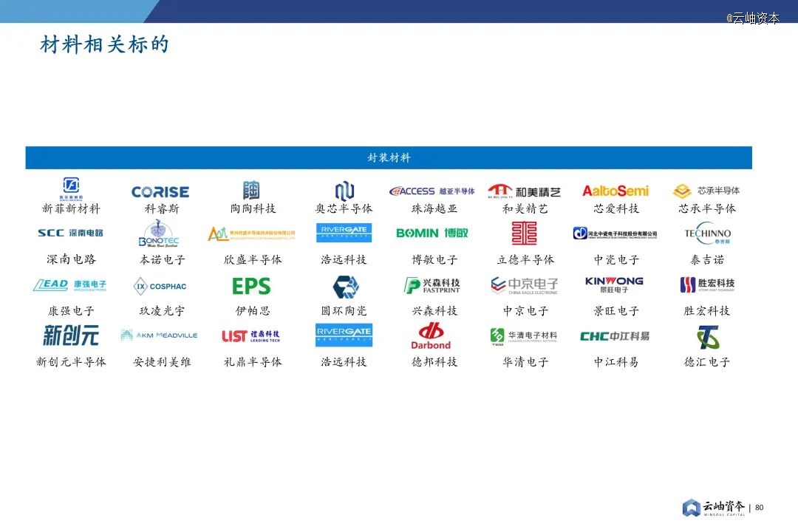
Task: Click the AaltoSemi logo
Action: pos(615,191)
